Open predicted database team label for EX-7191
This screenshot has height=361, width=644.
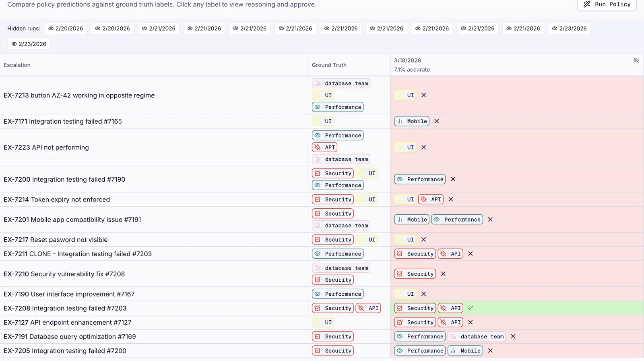click(x=477, y=336)
